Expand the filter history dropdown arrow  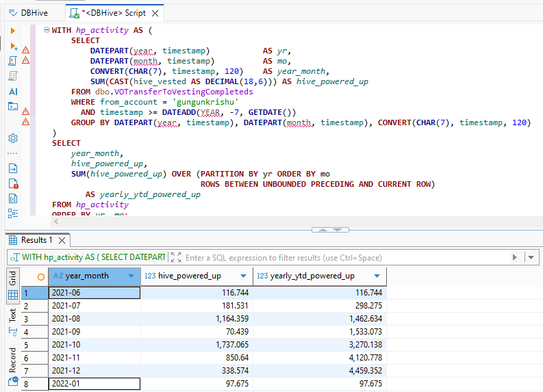(x=531, y=257)
